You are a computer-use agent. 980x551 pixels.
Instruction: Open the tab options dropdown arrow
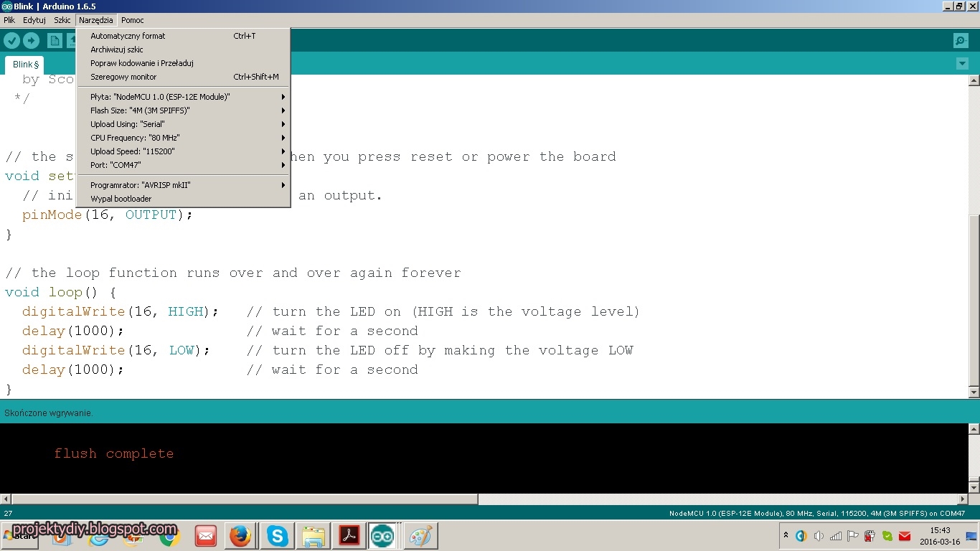pyautogui.click(x=962, y=64)
